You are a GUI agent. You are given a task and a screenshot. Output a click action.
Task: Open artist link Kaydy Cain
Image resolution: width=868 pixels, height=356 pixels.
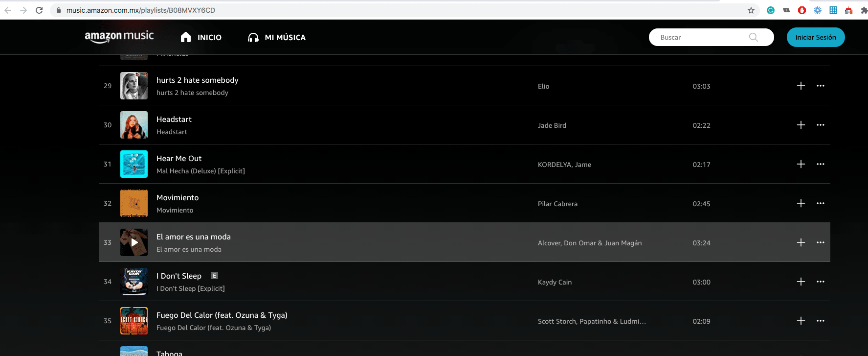pos(555,282)
